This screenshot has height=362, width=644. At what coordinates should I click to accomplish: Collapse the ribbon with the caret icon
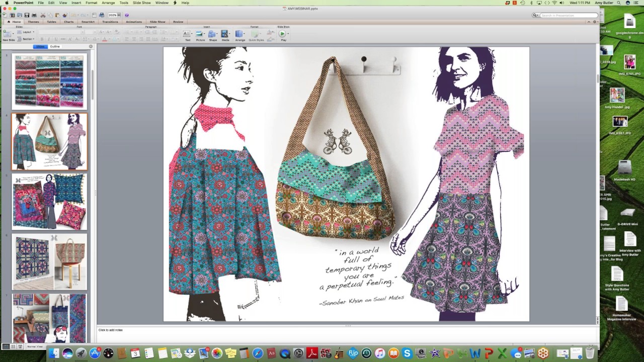[589, 22]
